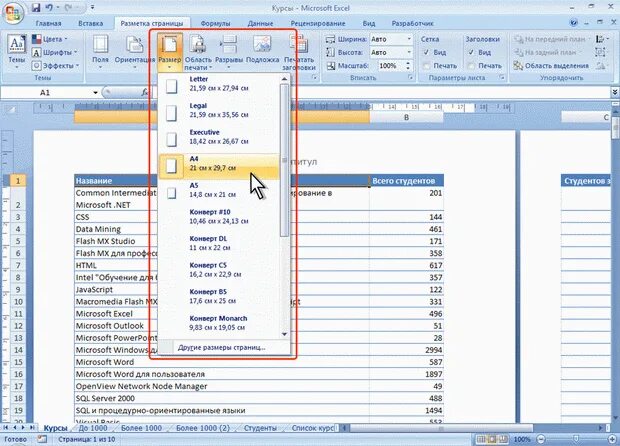Open the Рецензирование tab
This screenshot has width=620, height=446.
(318, 23)
